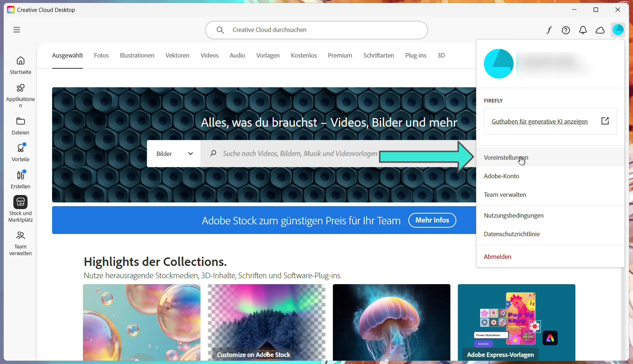
Task: Switch to the Kostenlos tab
Action: click(x=304, y=55)
